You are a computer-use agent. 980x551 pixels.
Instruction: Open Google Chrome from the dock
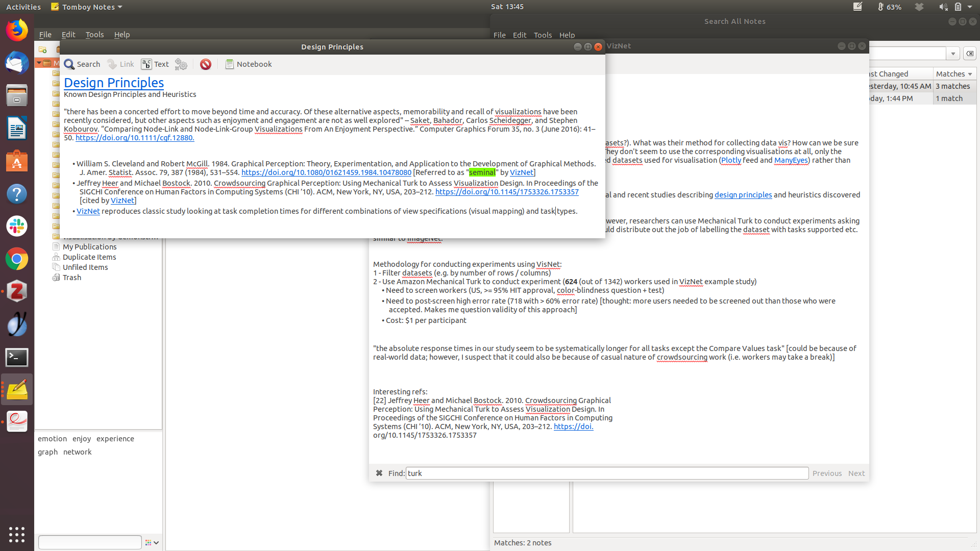click(x=17, y=259)
